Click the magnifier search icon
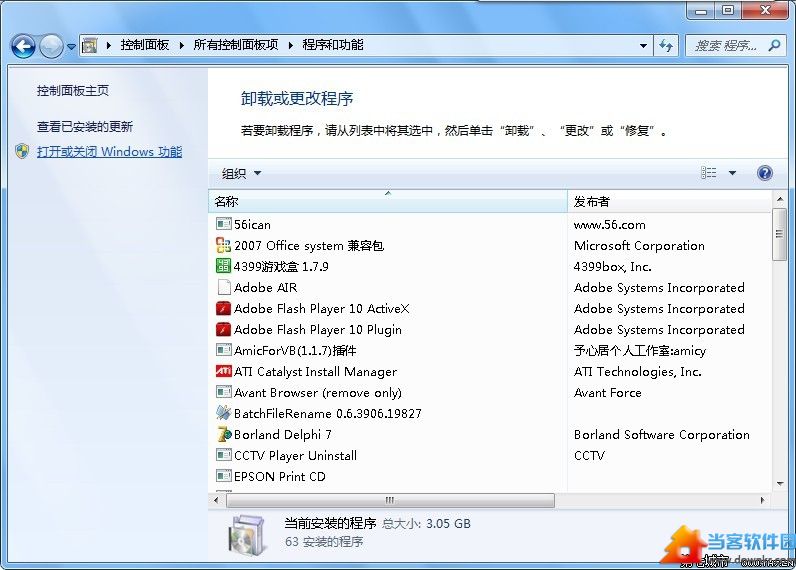The height and width of the screenshot is (570, 796). pos(774,46)
